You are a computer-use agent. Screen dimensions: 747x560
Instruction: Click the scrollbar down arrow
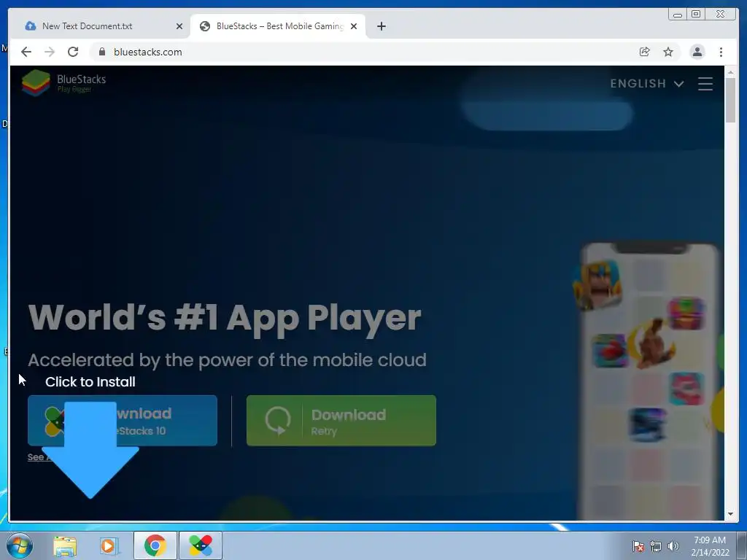coord(730,514)
